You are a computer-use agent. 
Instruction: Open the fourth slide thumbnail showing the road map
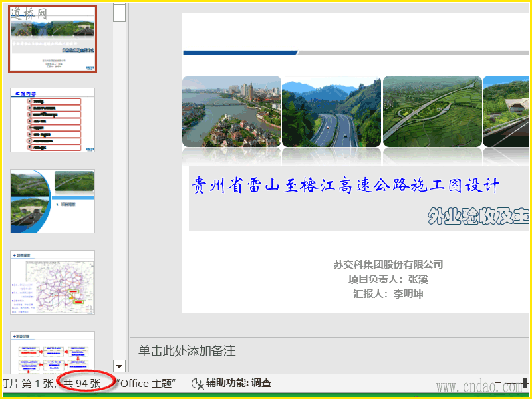53,282
